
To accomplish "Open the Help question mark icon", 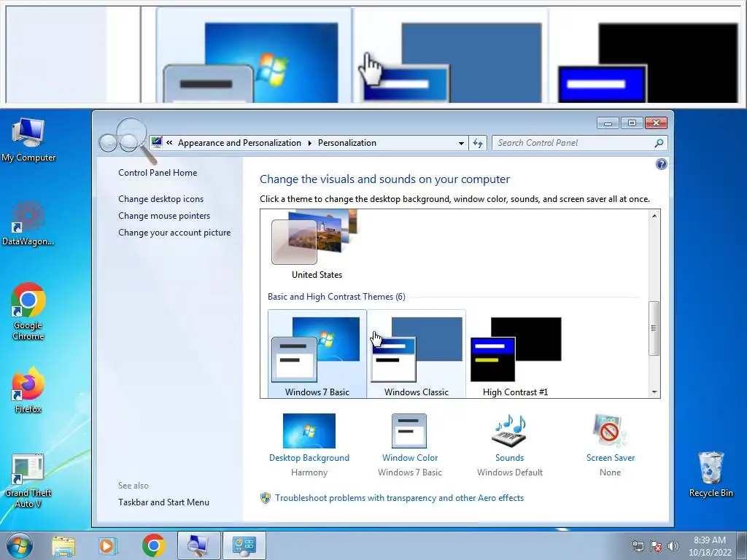I will 661,164.
